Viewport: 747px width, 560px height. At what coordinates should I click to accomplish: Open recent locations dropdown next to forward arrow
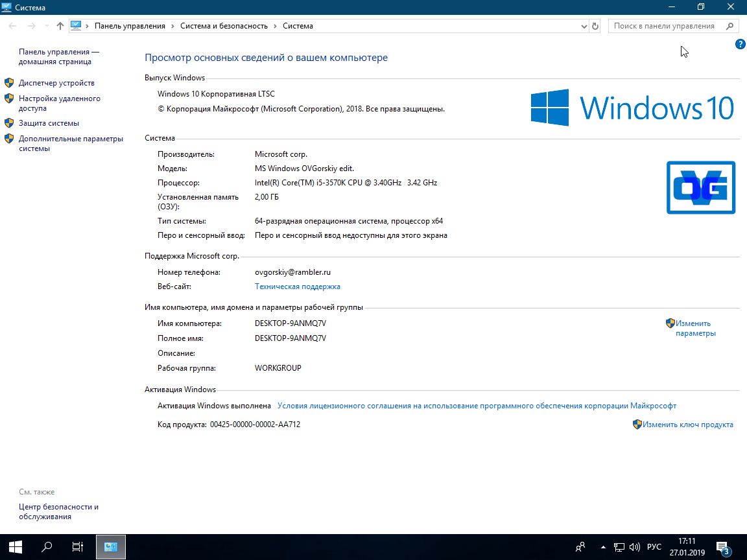tap(47, 26)
